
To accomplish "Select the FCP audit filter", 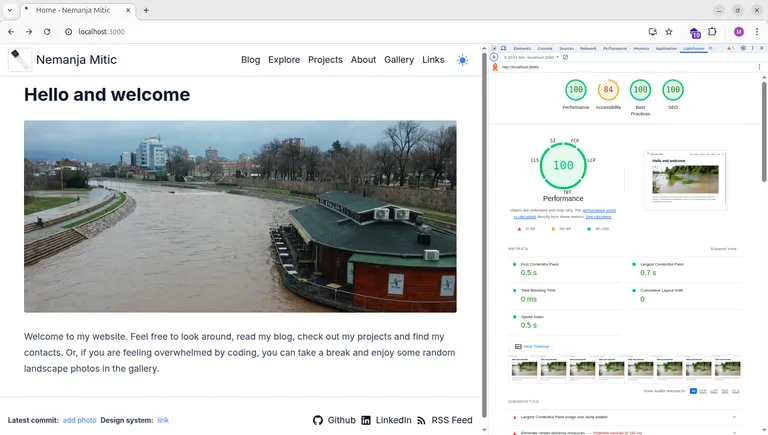I will pos(703,391).
